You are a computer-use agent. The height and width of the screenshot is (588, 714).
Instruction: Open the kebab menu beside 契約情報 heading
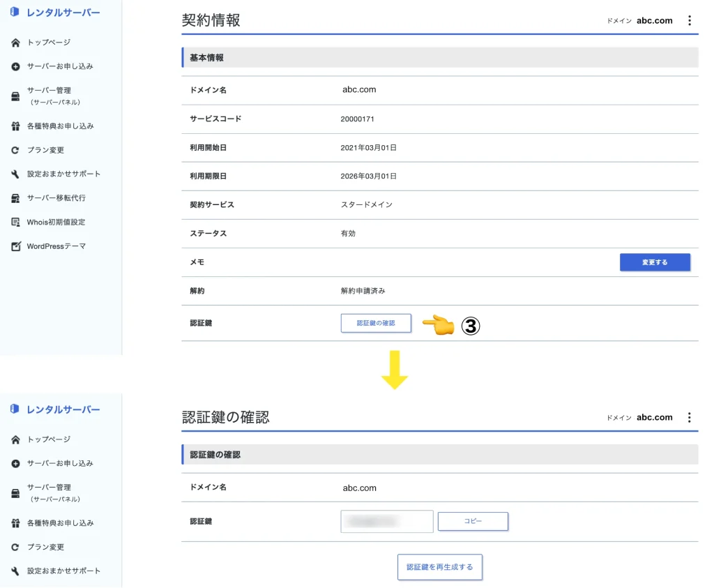click(689, 20)
